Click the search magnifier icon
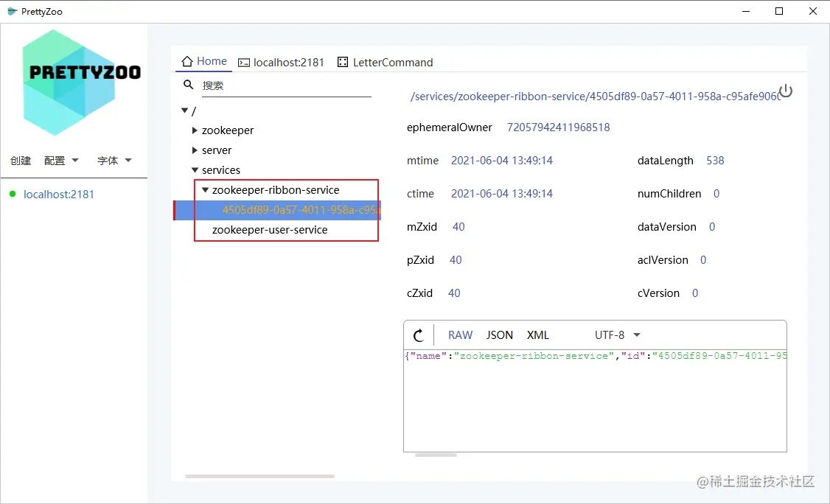 188,85
